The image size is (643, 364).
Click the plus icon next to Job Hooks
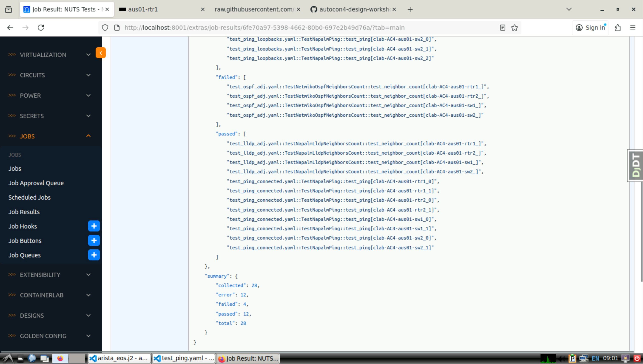(x=94, y=226)
